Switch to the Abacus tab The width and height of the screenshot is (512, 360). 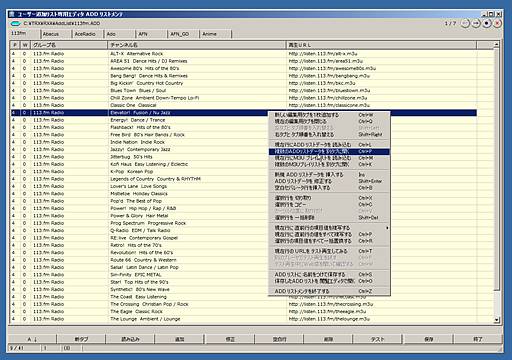click(56, 34)
